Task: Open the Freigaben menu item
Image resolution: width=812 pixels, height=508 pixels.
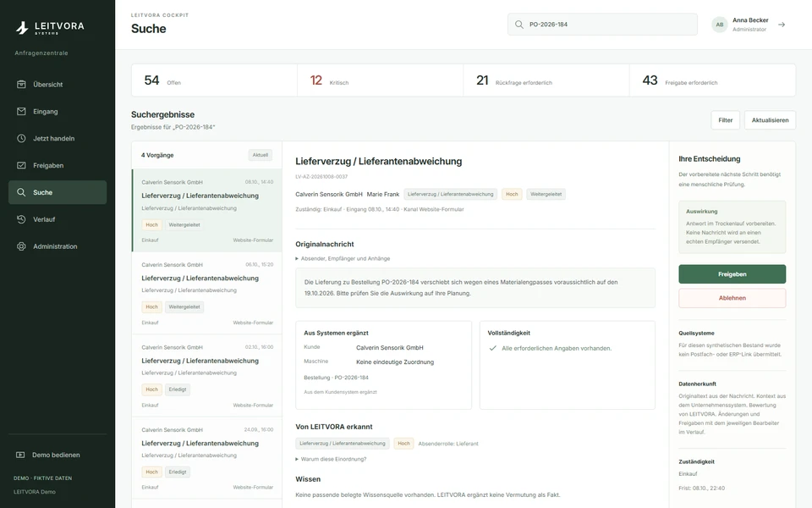Action: (x=58, y=165)
